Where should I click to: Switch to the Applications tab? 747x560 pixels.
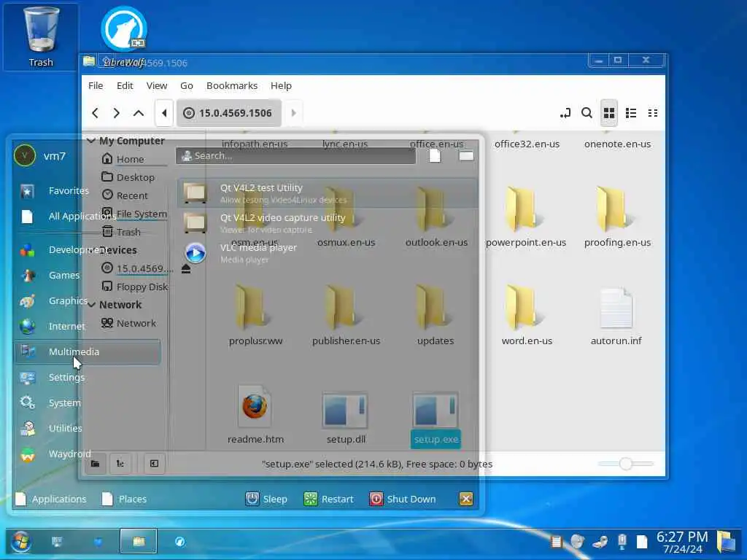(51, 499)
